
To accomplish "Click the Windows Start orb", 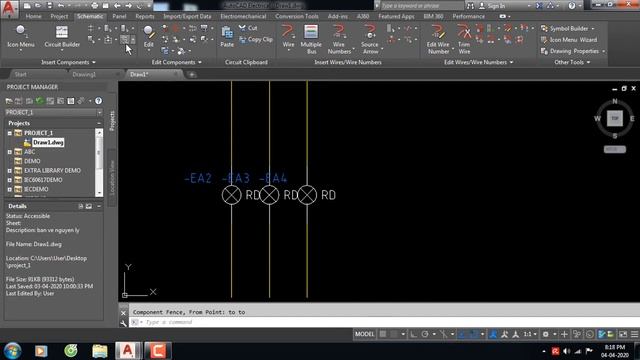I will coord(12,351).
